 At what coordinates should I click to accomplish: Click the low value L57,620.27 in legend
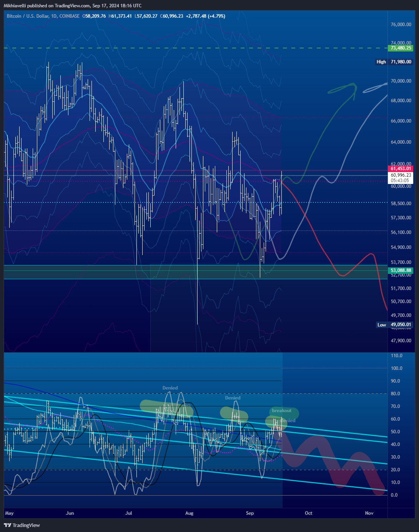click(146, 16)
